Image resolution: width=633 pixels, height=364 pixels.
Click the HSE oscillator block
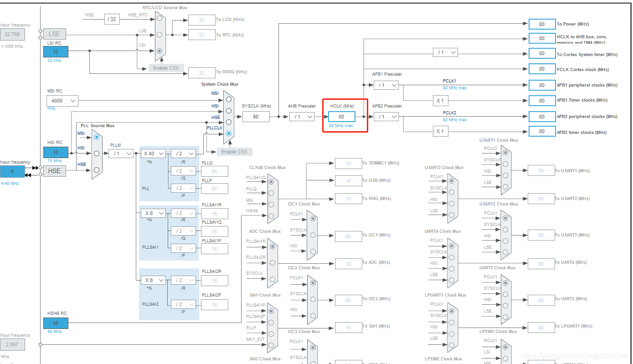54,171
